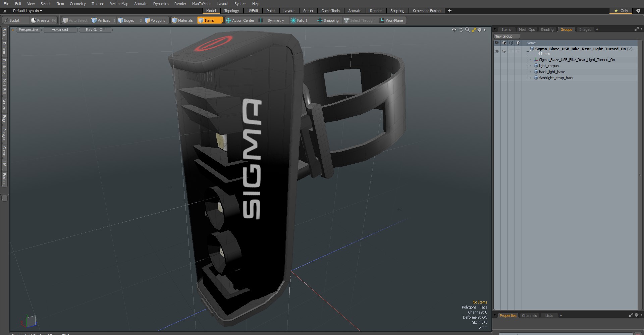Click the New Group button
Viewport: 644px width, 335px height.
[x=506, y=36]
